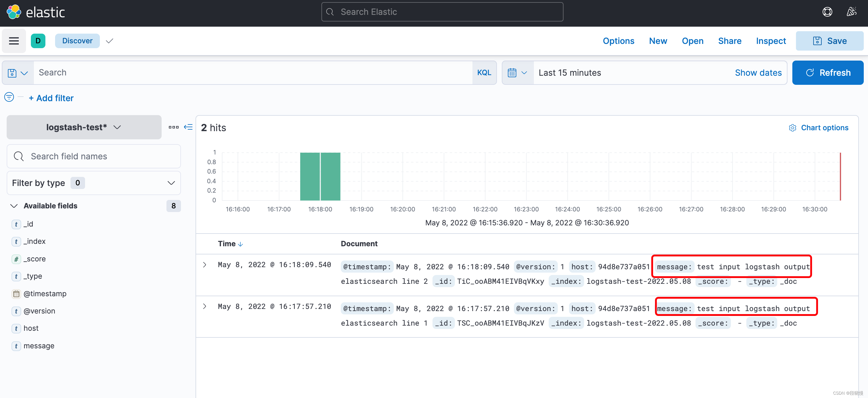Open the help menu lifebuoy icon
The height and width of the screenshot is (398, 868).
coord(827,12)
